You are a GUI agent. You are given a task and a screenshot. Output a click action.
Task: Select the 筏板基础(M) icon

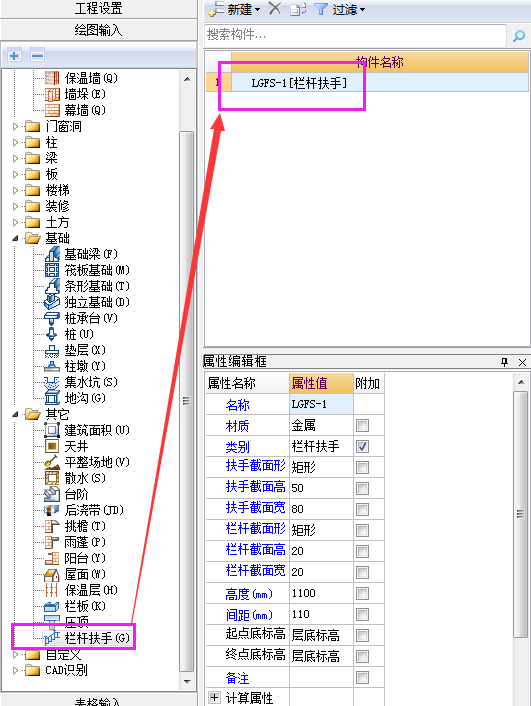tap(52, 270)
